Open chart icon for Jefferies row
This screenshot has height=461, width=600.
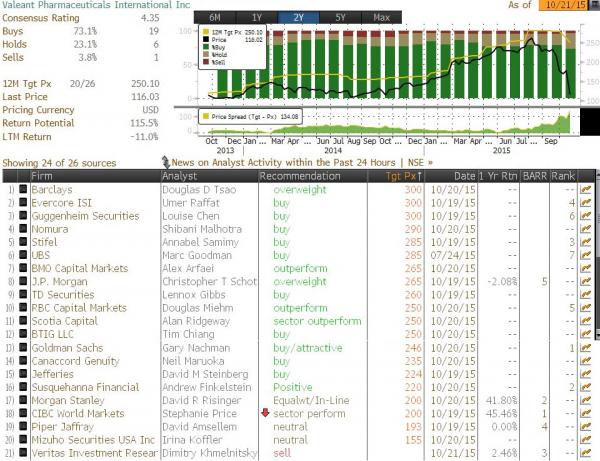pos(585,374)
